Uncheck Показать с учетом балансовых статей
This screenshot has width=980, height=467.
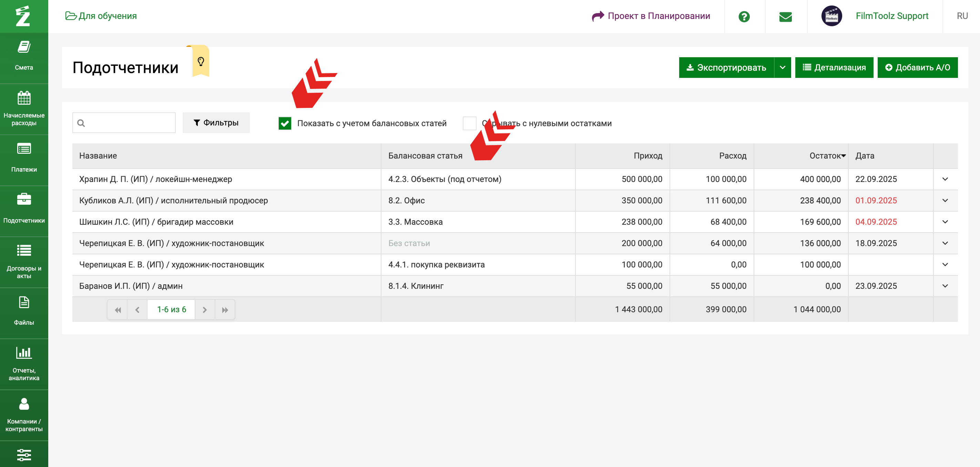pos(285,123)
